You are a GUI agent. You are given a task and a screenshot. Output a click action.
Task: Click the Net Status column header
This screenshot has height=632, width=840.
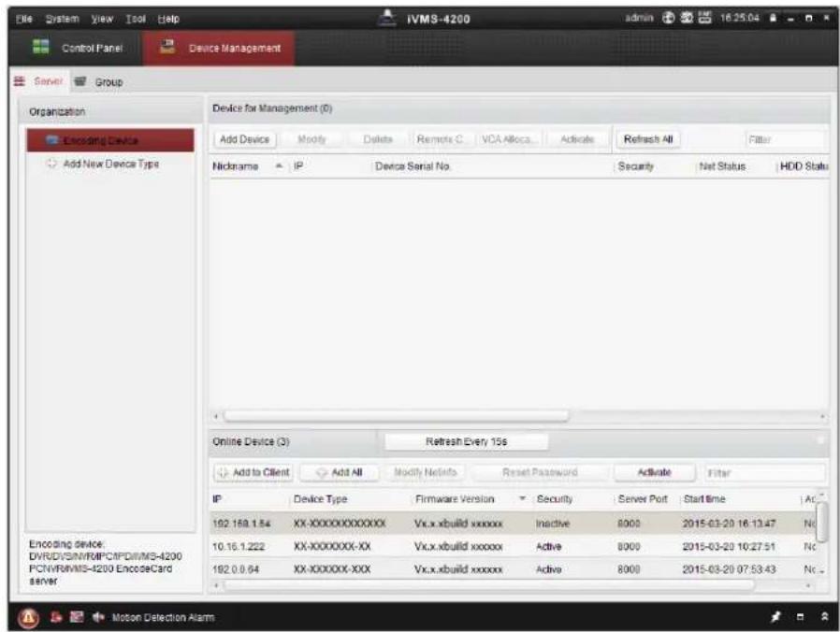(x=735, y=166)
